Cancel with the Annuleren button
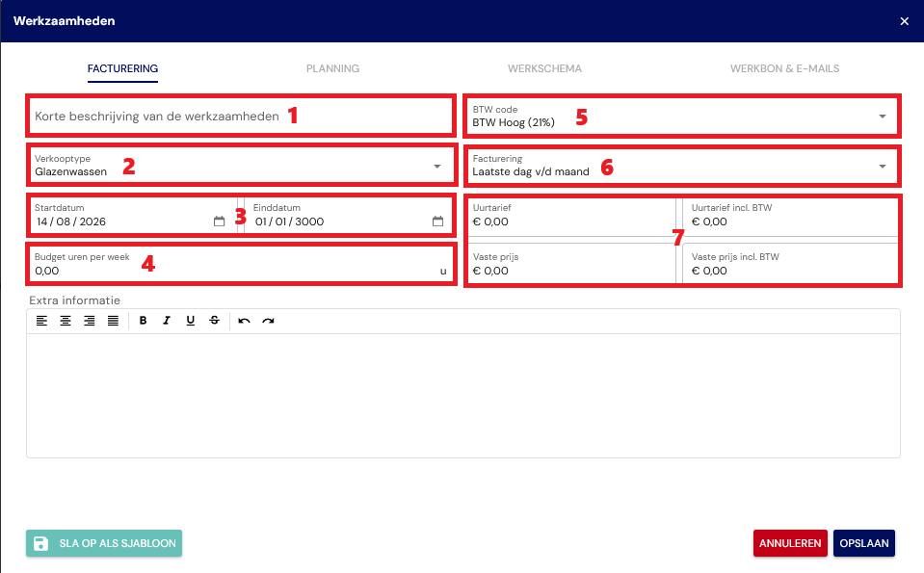Image resolution: width=924 pixels, height=573 pixels. 790,543
